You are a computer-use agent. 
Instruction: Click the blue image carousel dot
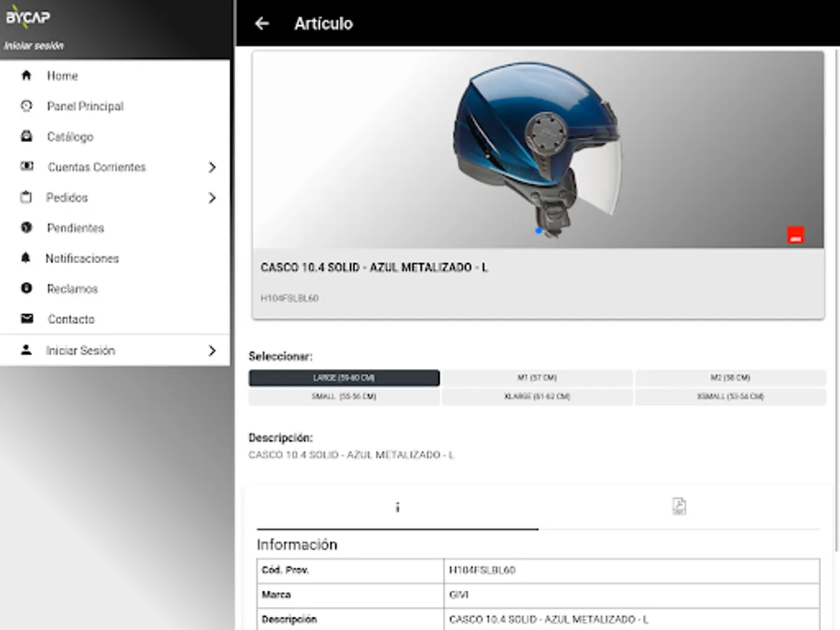pos(538,230)
